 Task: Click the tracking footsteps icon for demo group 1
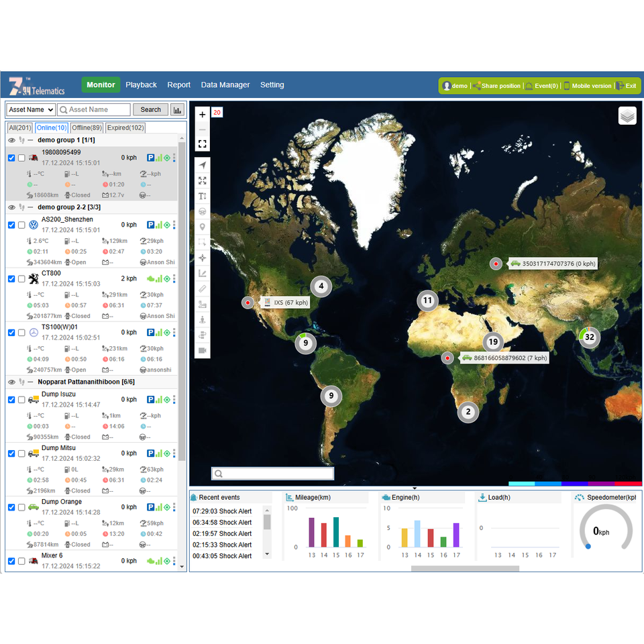[21, 140]
